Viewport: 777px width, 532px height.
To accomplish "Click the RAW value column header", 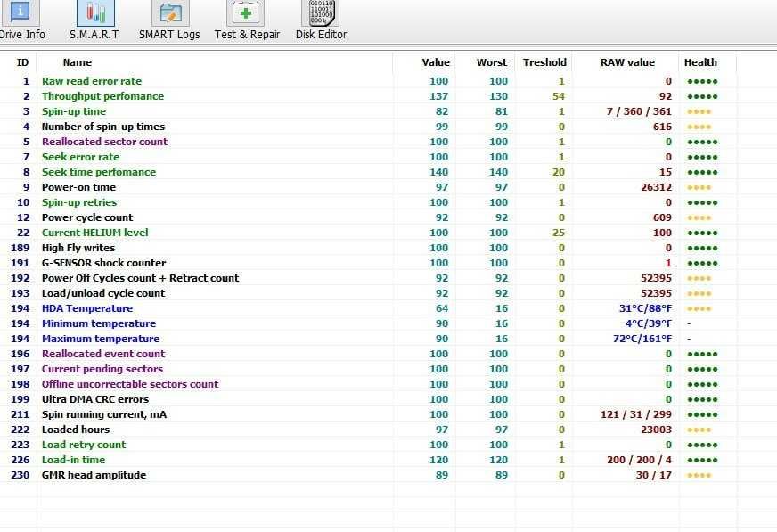I will 627,62.
